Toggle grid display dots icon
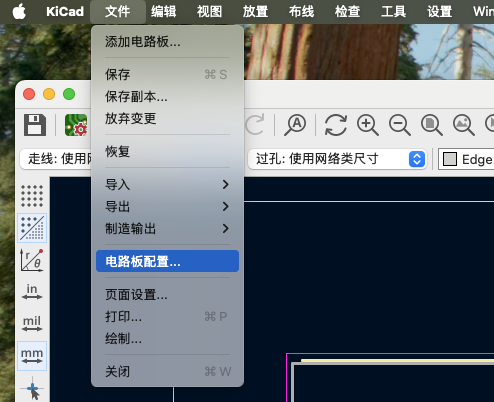This screenshot has height=402, width=494. point(32,196)
